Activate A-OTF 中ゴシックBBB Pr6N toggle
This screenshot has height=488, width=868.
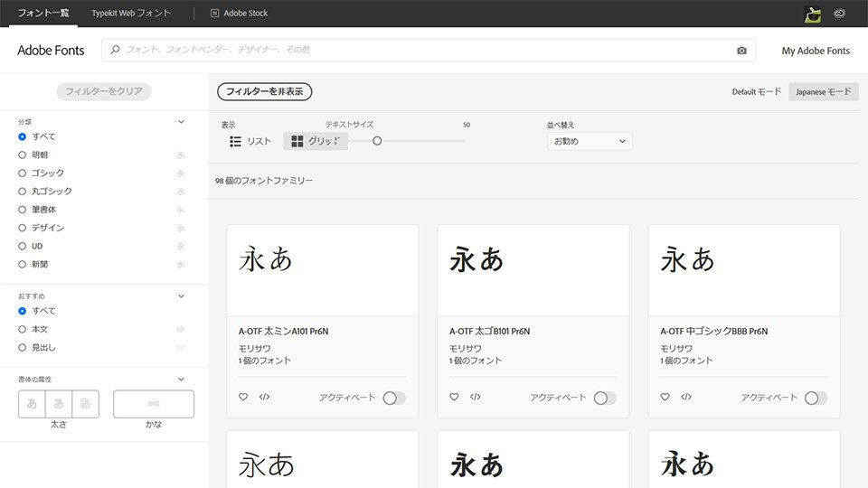[x=816, y=398]
